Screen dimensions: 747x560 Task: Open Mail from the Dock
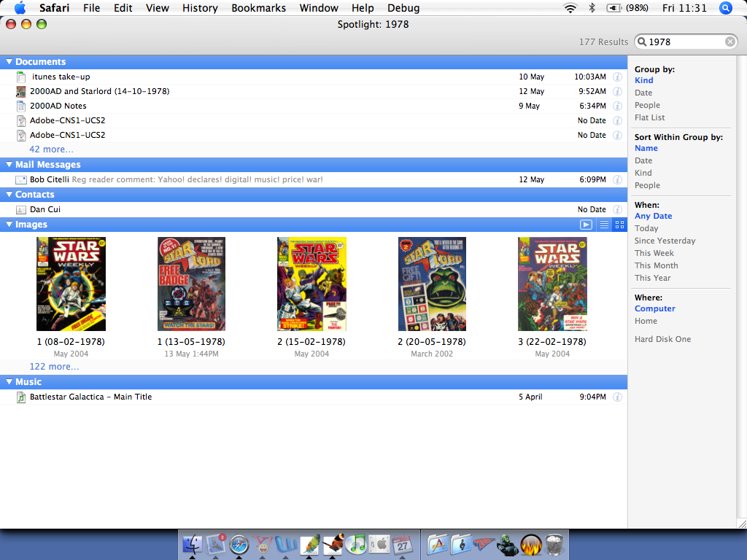tap(215, 544)
